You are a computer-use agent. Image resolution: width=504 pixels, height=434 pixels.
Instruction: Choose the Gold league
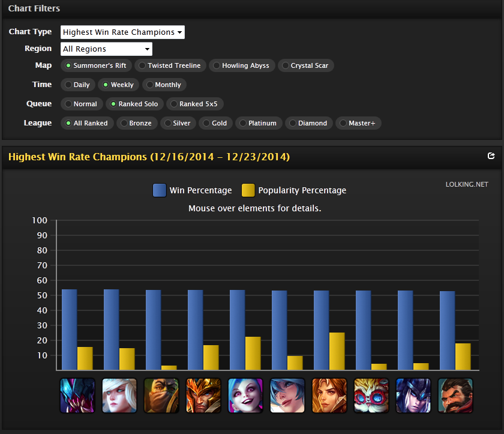pyautogui.click(x=215, y=123)
